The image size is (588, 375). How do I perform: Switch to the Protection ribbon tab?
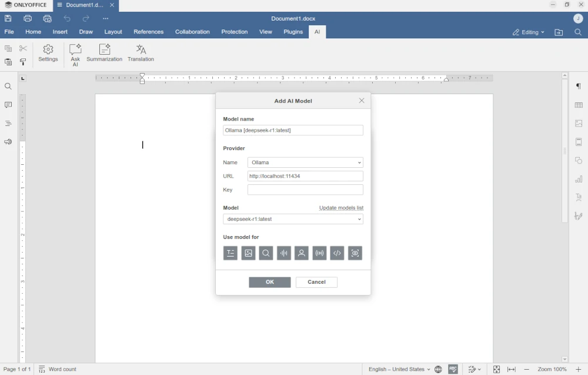pyautogui.click(x=235, y=32)
